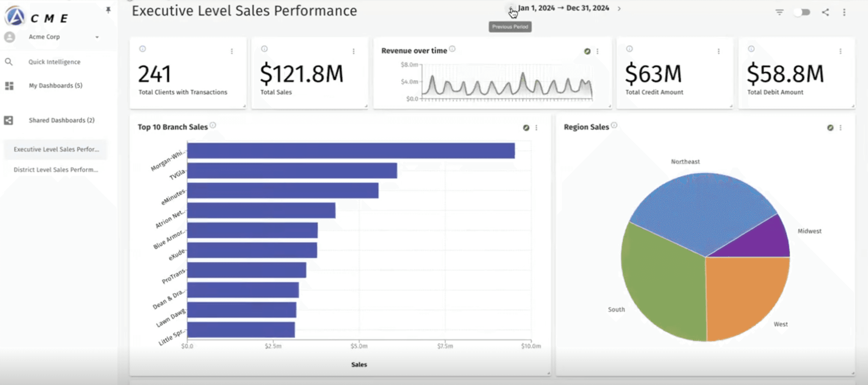Viewport: 868px width, 385px height.
Task: Click the green indicator on Region Sales panel
Action: point(830,128)
